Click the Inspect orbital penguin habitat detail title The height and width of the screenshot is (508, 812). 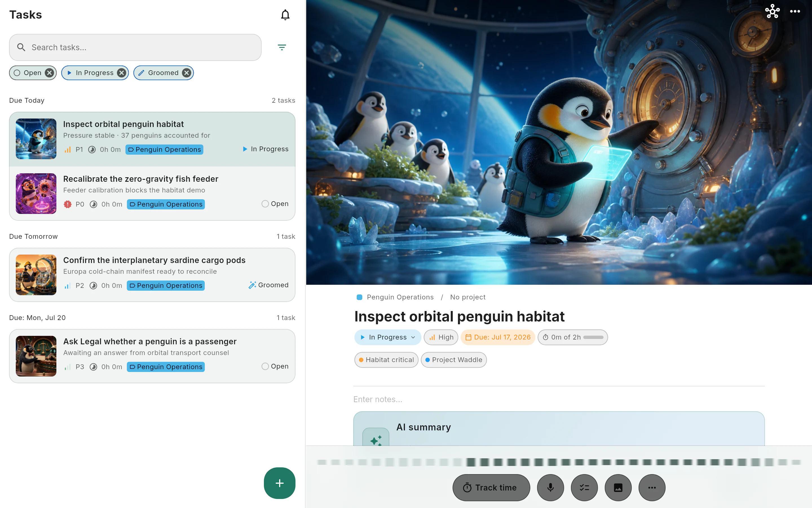[459, 316]
